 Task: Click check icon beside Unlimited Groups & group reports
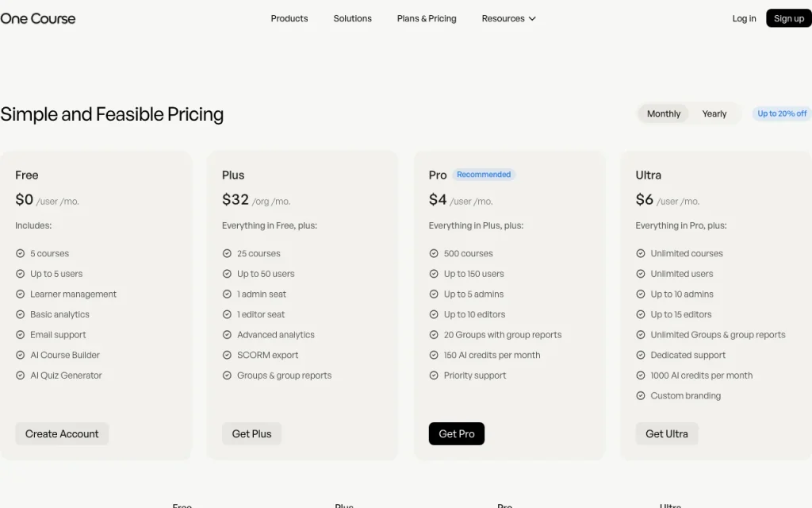coord(641,335)
